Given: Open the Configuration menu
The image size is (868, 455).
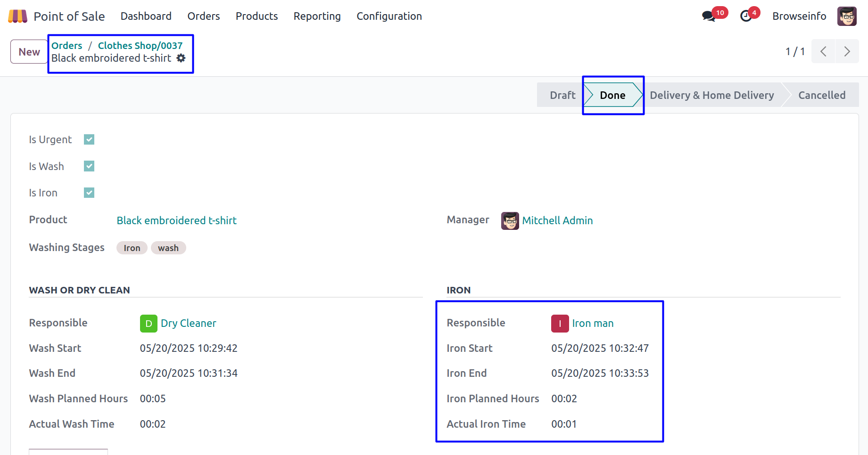Looking at the screenshot, I should click(389, 16).
